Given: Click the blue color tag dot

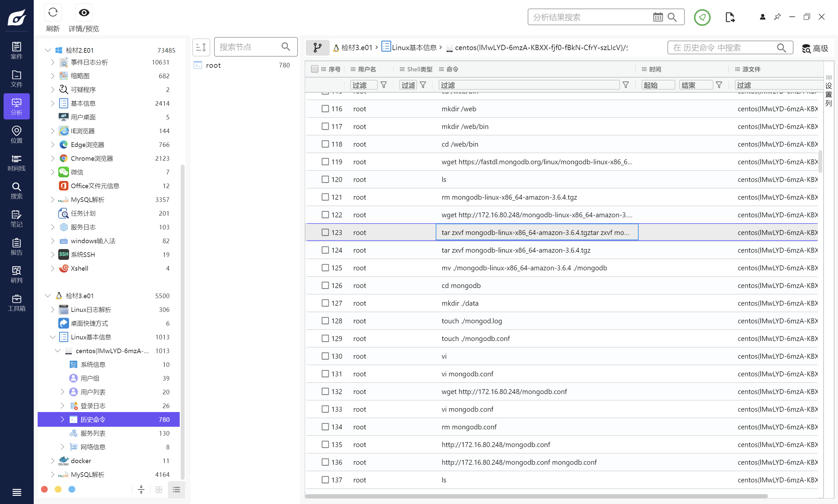Looking at the screenshot, I should tap(72, 489).
